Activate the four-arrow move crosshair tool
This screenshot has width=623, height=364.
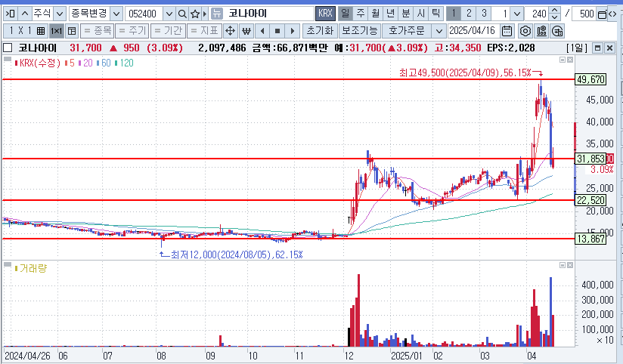tap(230, 30)
